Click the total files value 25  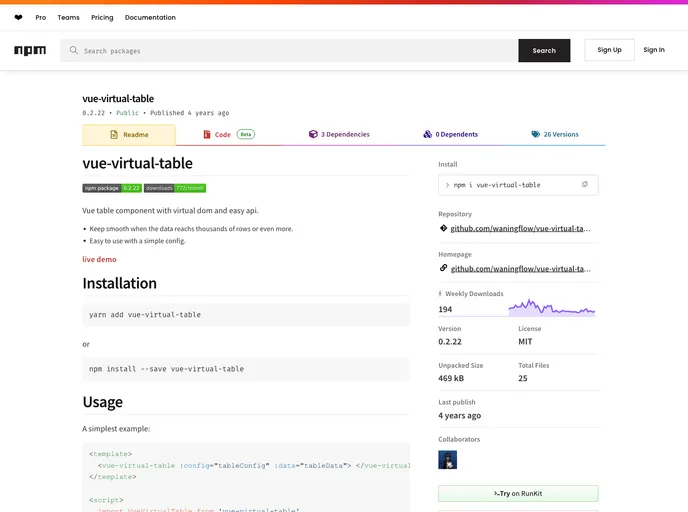[x=523, y=378]
